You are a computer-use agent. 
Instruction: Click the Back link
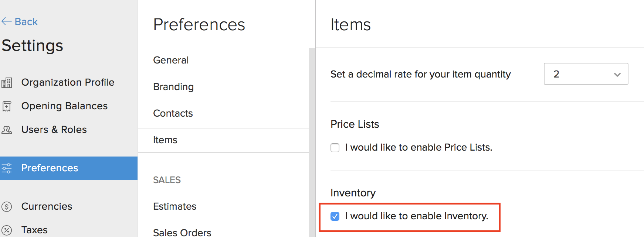click(26, 22)
